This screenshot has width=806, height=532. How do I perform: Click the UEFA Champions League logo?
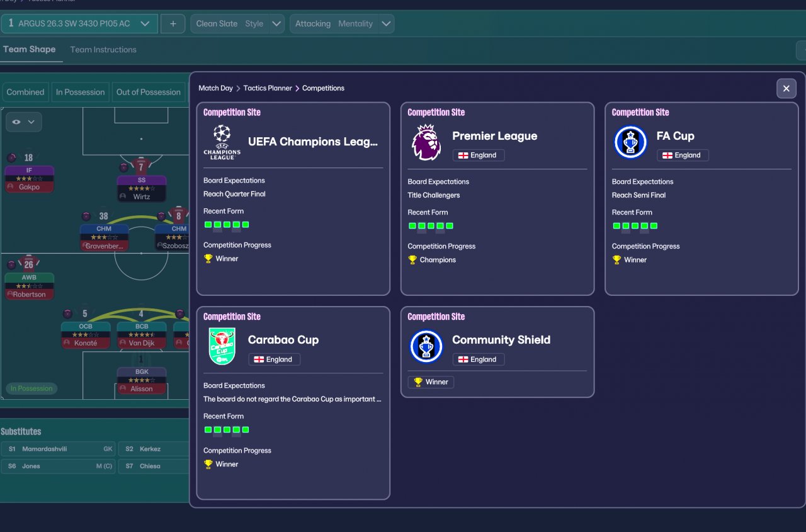click(222, 142)
